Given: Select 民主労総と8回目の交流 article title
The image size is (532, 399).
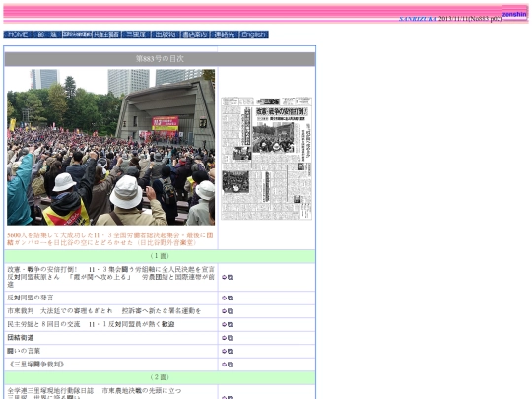Looking at the screenshot, I should [91, 324].
